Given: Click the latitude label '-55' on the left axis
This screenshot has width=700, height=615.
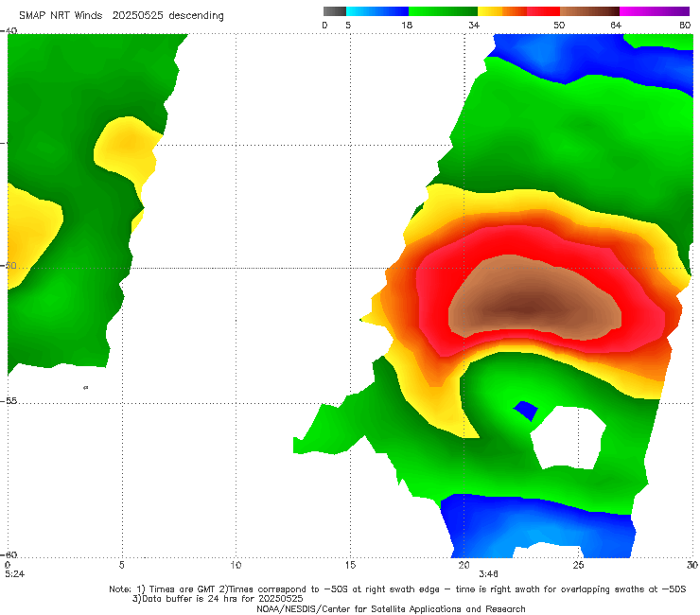Looking at the screenshot, I should pos(9,401).
